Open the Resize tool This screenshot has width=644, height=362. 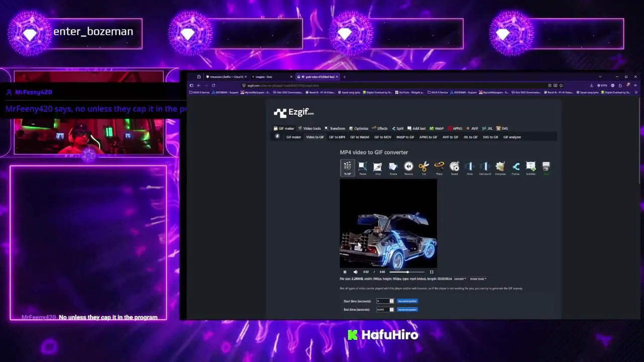tap(363, 168)
